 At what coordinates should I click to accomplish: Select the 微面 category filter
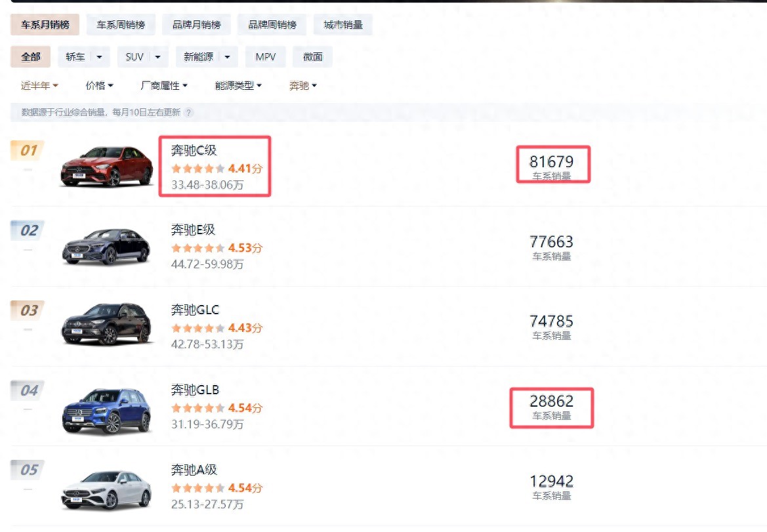tap(312, 57)
